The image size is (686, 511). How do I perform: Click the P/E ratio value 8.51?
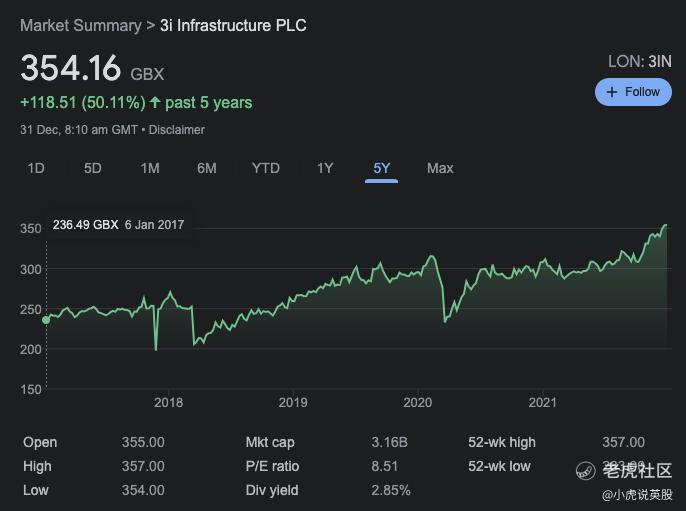(x=385, y=466)
